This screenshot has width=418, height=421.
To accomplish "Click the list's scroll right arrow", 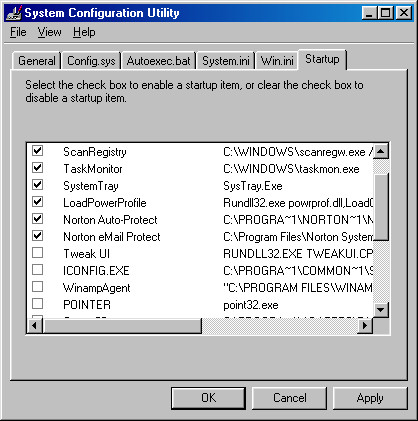I will coord(365,325).
